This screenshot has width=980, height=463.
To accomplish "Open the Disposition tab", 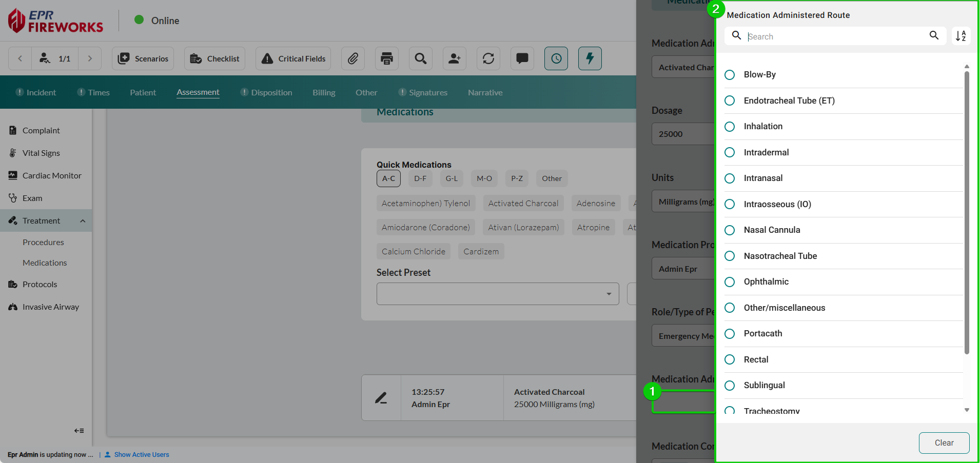I will (271, 92).
